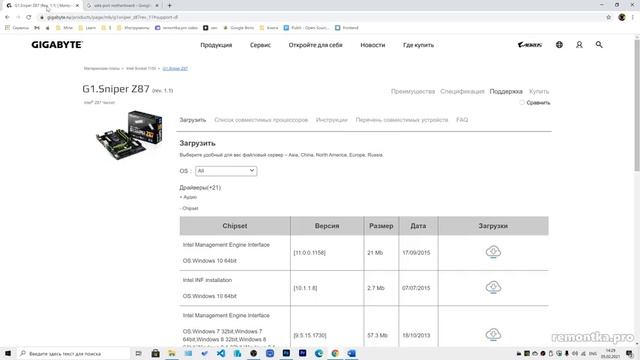Open Microsoft Store from taskbar

click(156, 353)
